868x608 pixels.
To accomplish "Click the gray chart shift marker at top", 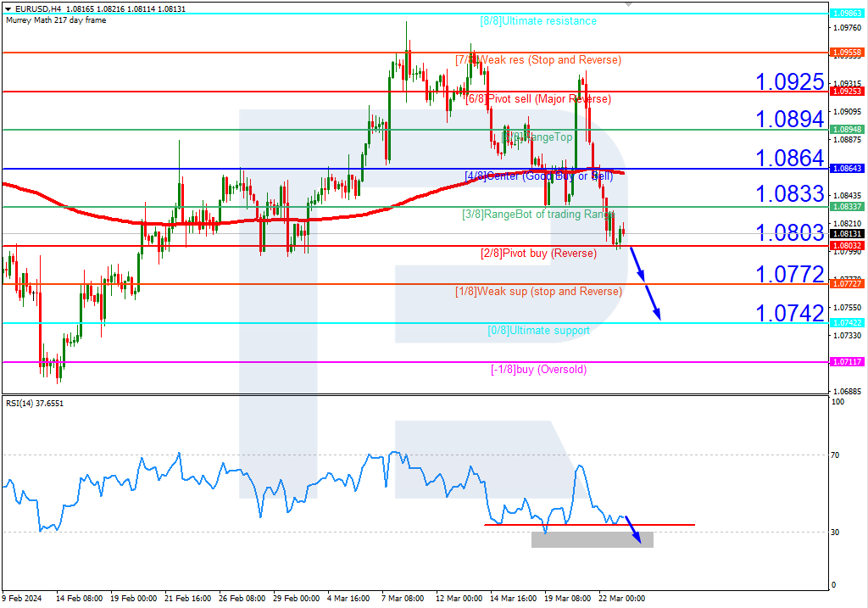I will coord(819,4).
